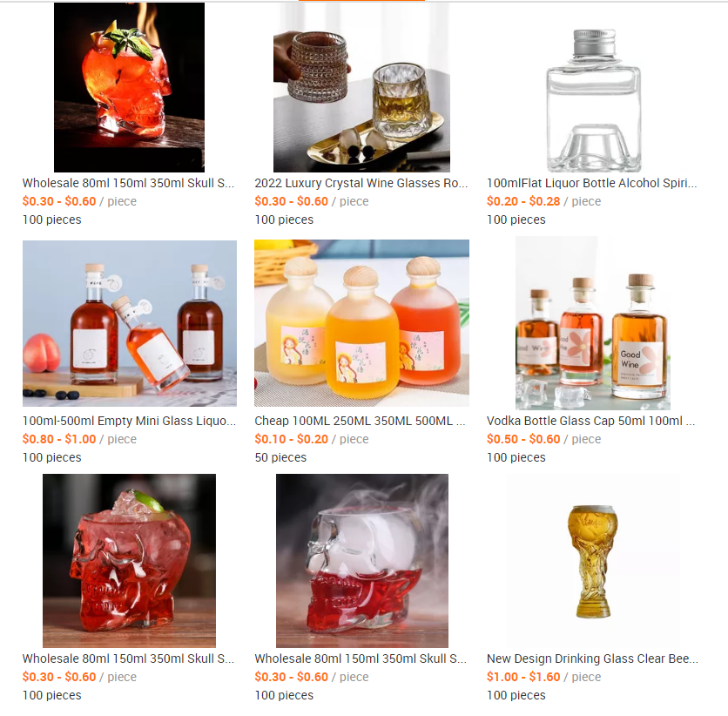Click the 2022 Luxury Crystal Wine Glasses title
Viewport: 728px width, 716px height.
pos(361,183)
